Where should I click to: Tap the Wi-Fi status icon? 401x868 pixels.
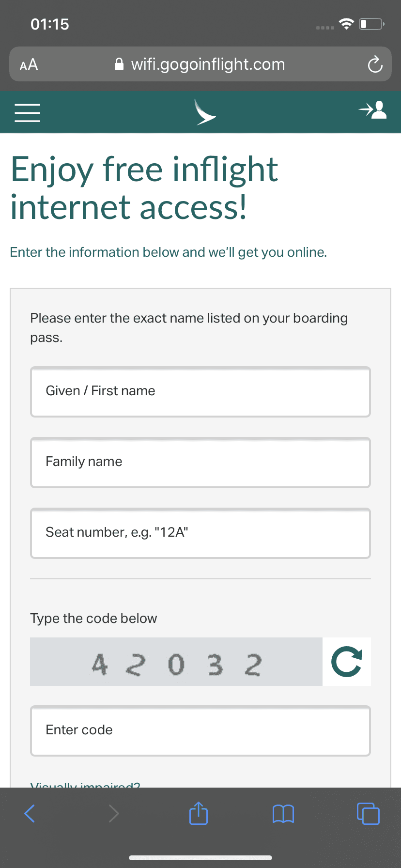pos(346,24)
